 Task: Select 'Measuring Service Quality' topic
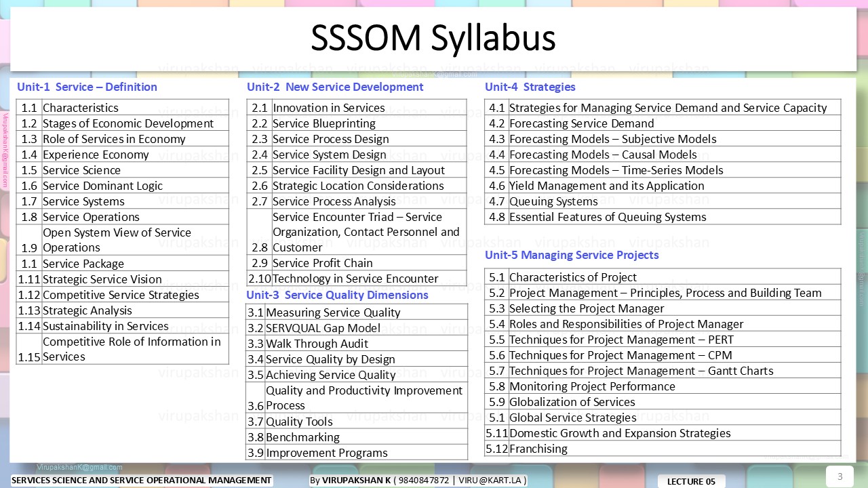(366, 312)
